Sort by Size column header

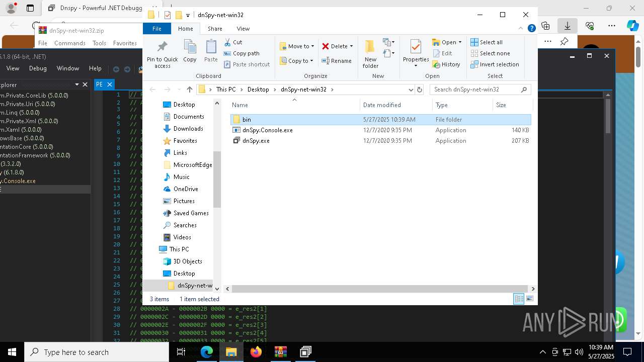[x=512, y=105]
